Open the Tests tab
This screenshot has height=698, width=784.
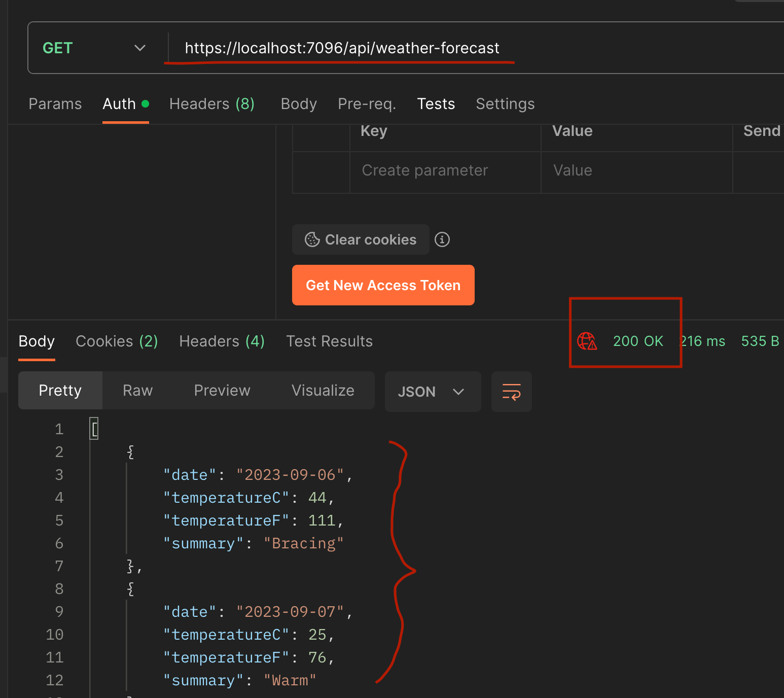[436, 104]
